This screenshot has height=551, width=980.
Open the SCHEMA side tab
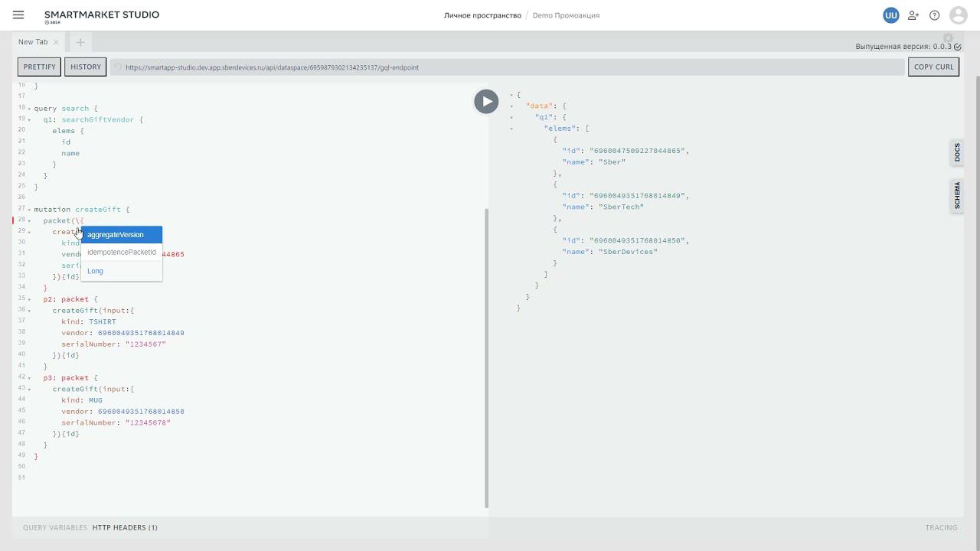956,195
